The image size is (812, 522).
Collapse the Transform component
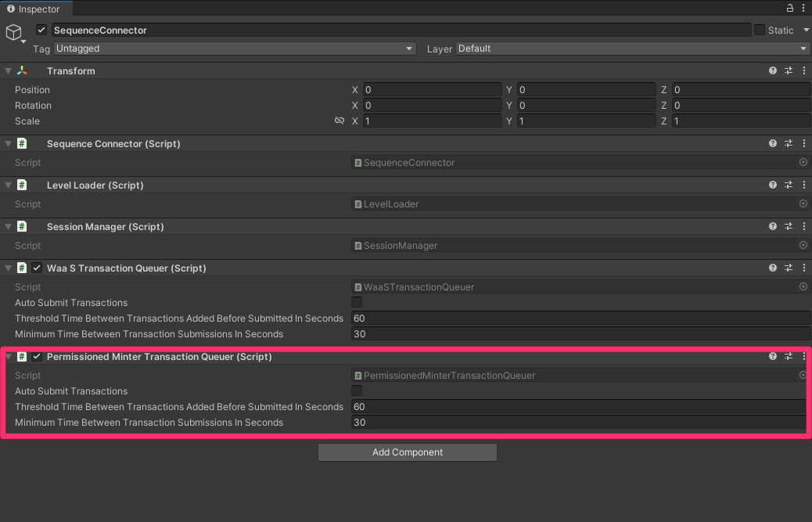(7, 70)
